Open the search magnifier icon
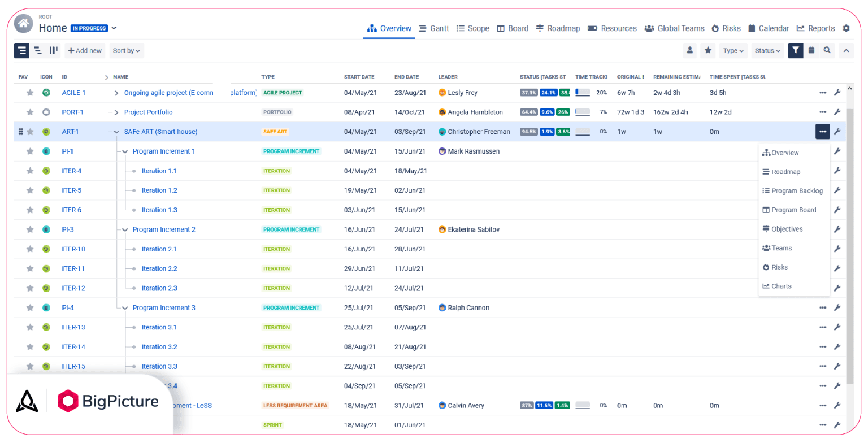 827,50
